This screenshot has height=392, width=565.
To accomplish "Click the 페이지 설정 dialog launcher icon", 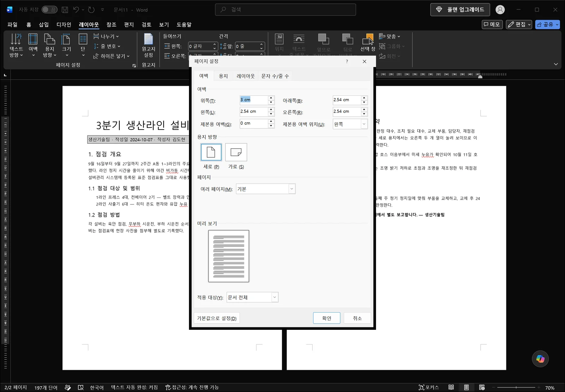I will 134,66.
